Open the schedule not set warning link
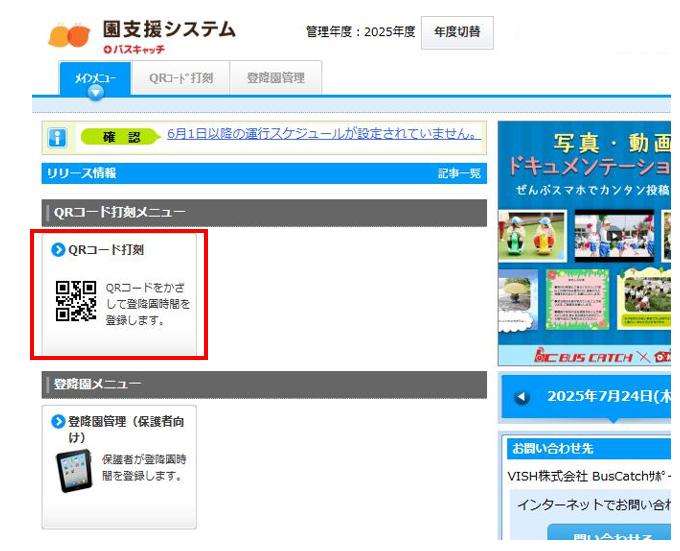 pos(323,134)
